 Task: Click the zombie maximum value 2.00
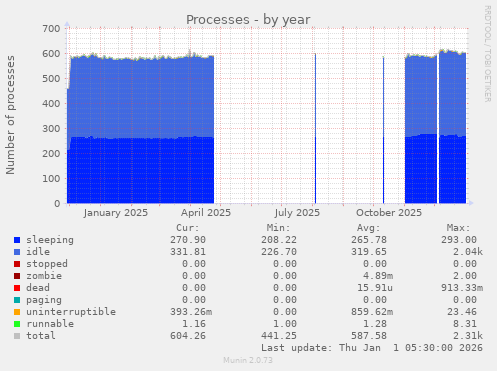(x=465, y=276)
